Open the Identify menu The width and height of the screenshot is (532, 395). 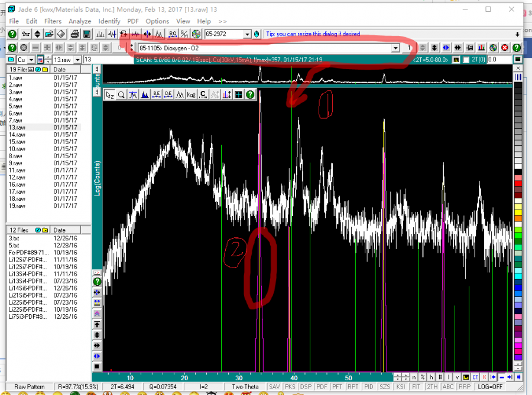coord(109,21)
